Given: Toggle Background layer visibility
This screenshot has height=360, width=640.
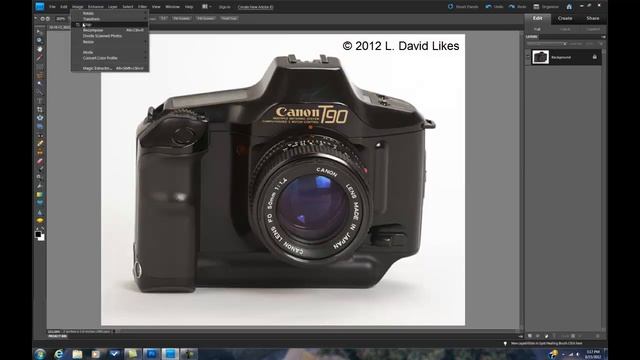Looking at the screenshot, I should click(528, 57).
